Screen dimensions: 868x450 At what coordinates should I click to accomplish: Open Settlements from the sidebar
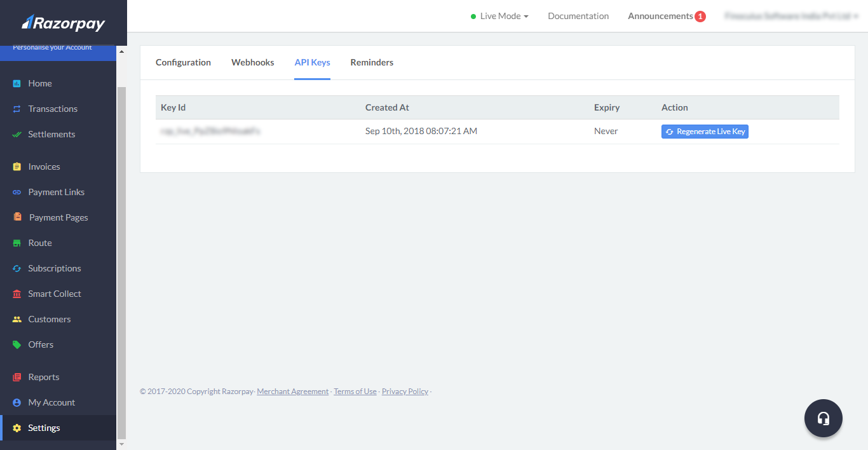pyautogui.click(x=51, y=134)
